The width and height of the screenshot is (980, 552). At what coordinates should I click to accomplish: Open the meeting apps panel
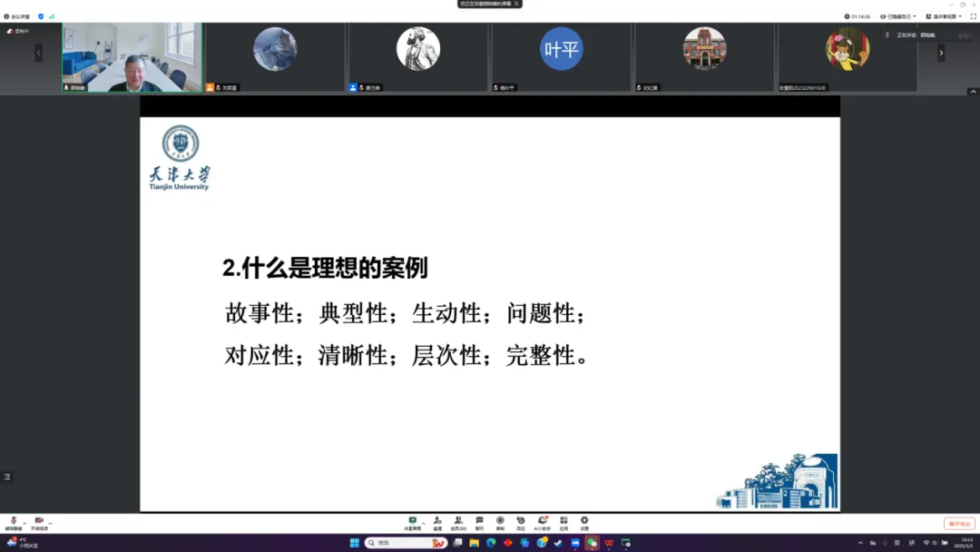coord(563,520)
